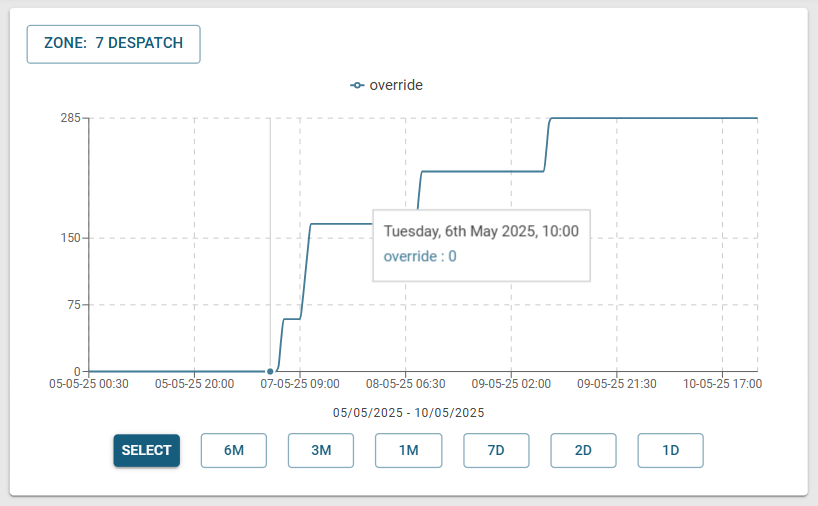Click the tooltip showing override : 0
The image size is (818, 506).
[x=482, y=246]
